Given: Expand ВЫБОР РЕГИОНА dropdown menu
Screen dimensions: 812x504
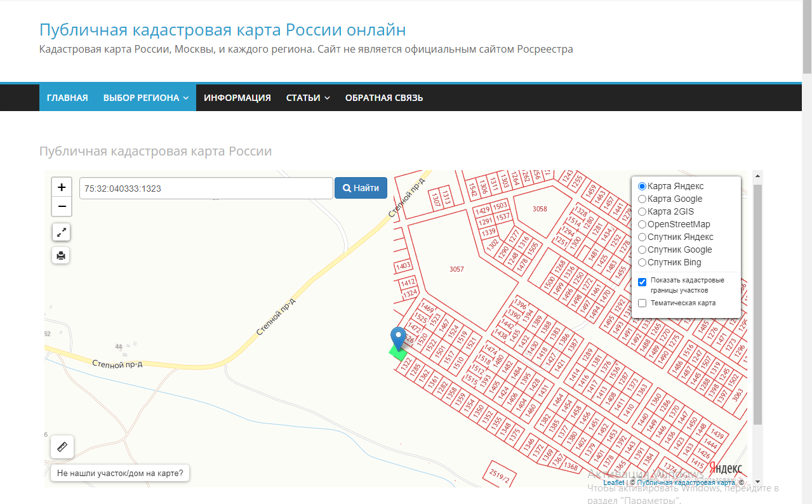Looking at the screenshot, I should [x=145, y=98].
